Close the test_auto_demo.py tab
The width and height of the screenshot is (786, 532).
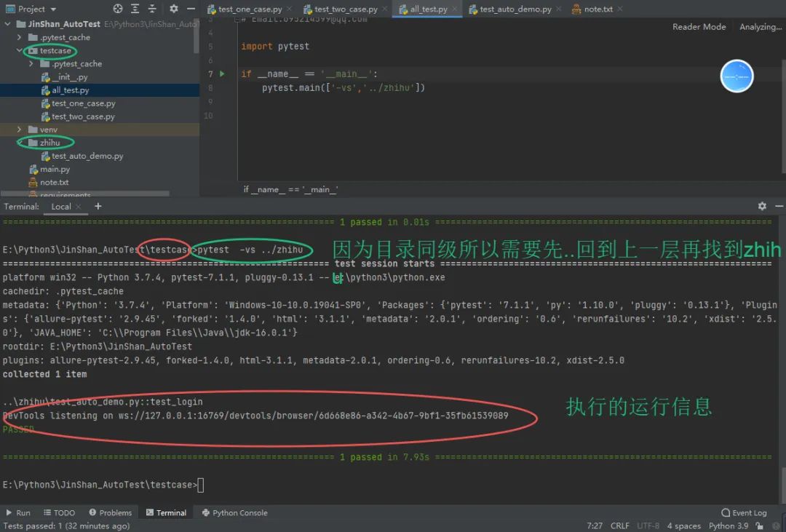click(558, 9)
